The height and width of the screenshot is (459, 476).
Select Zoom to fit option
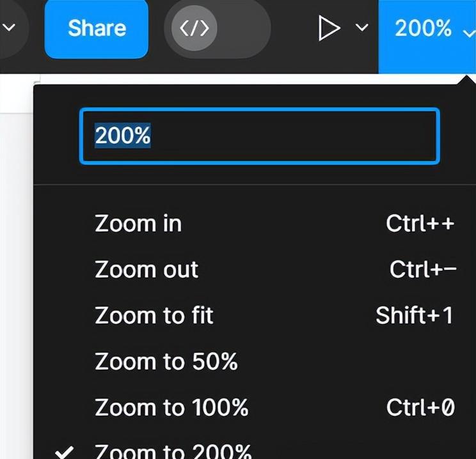coord(255,316)
